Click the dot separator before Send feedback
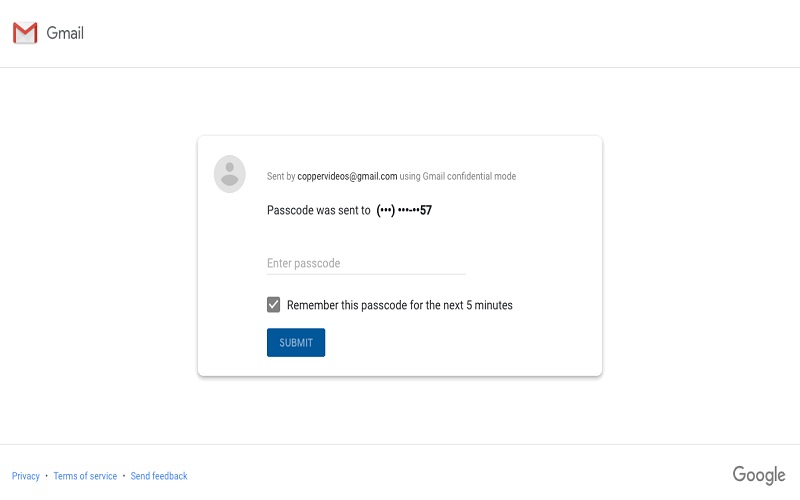 (x=123, y=476)
